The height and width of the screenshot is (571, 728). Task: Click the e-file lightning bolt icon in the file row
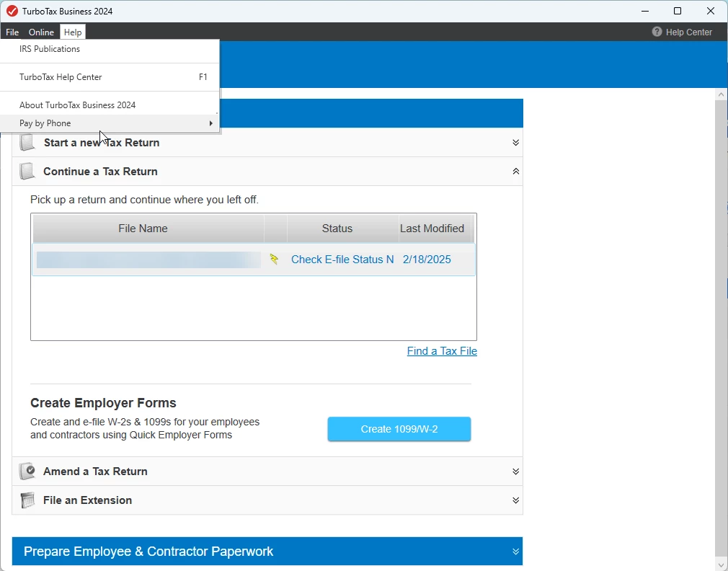[274, 259]
